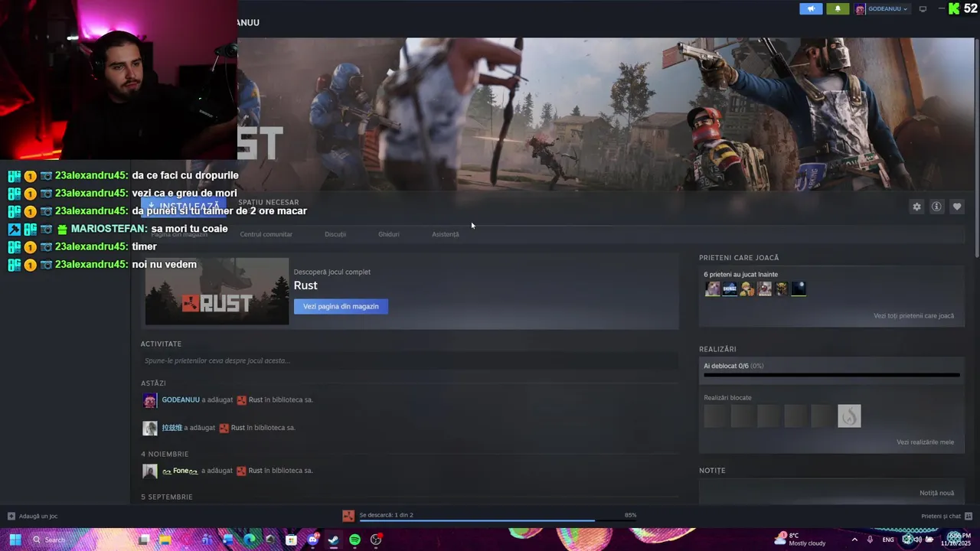Click fifth friend avatar in Prieteni care joacă
This screenshot has width=980, height=551.
pyautogui.click(x=782, y=289)
